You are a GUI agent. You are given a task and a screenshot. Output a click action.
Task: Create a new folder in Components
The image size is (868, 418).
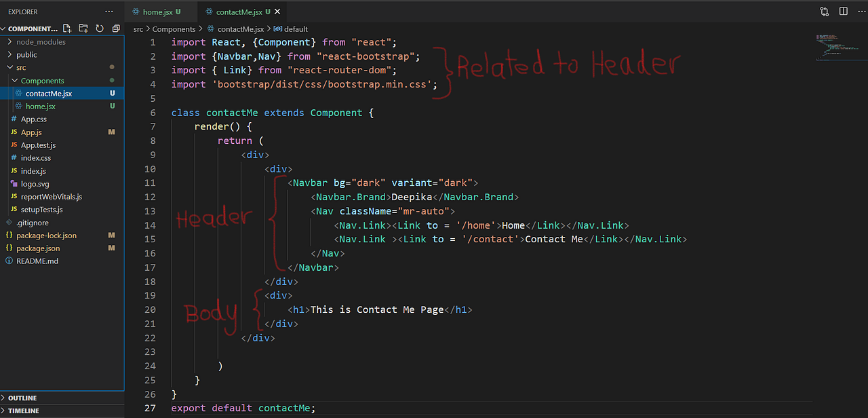[x=83, y=28]
